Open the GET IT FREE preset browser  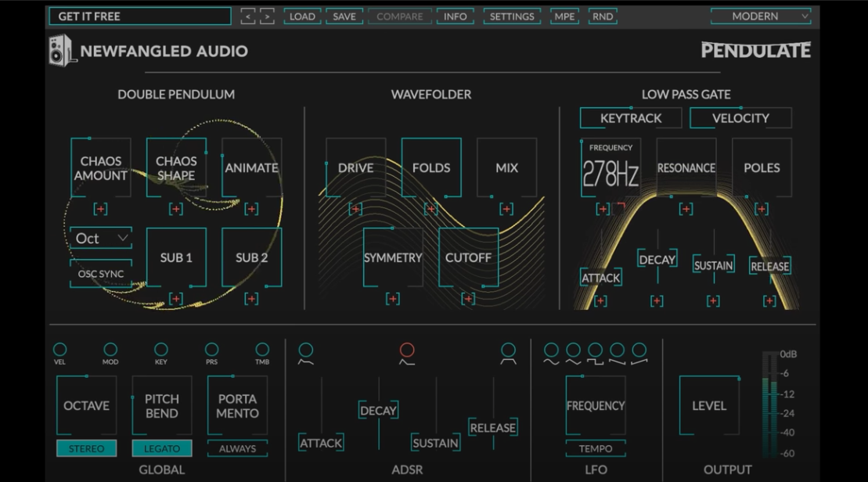140,16
